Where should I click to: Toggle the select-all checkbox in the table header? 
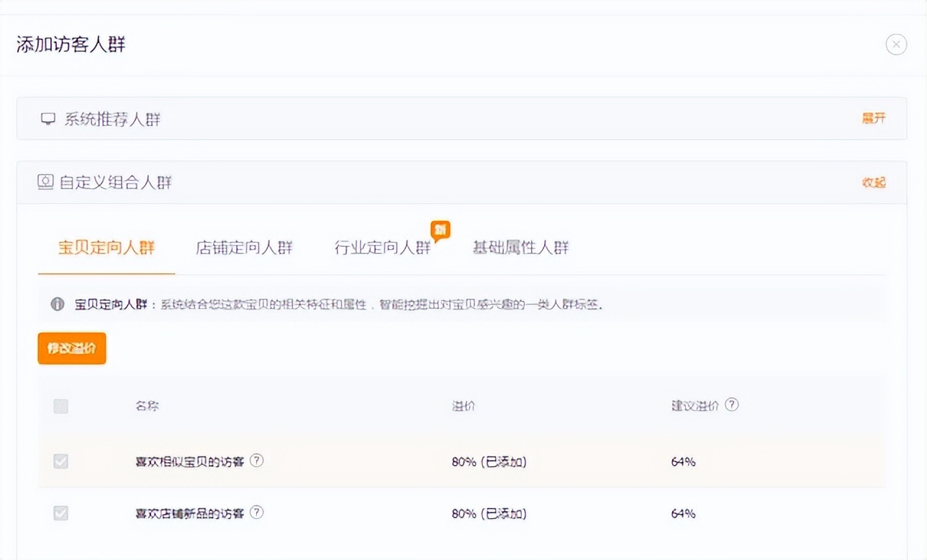[60, 406]
